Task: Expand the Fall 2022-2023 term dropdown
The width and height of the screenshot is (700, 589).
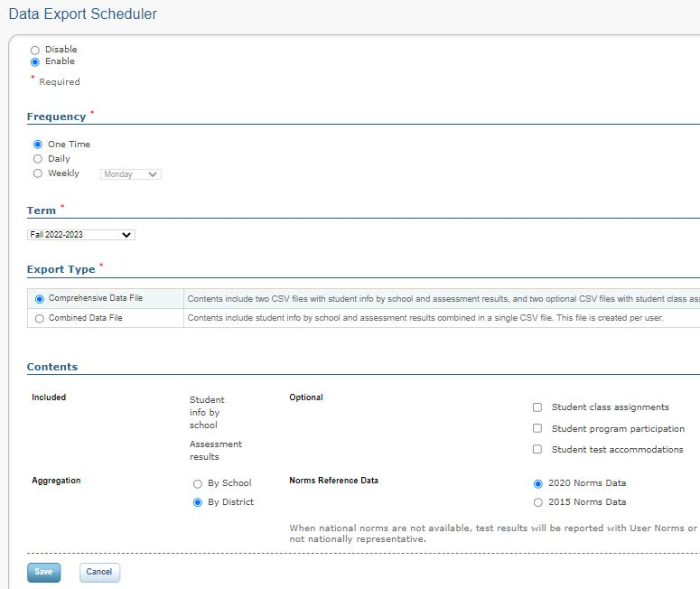Action: pos(81,235)
